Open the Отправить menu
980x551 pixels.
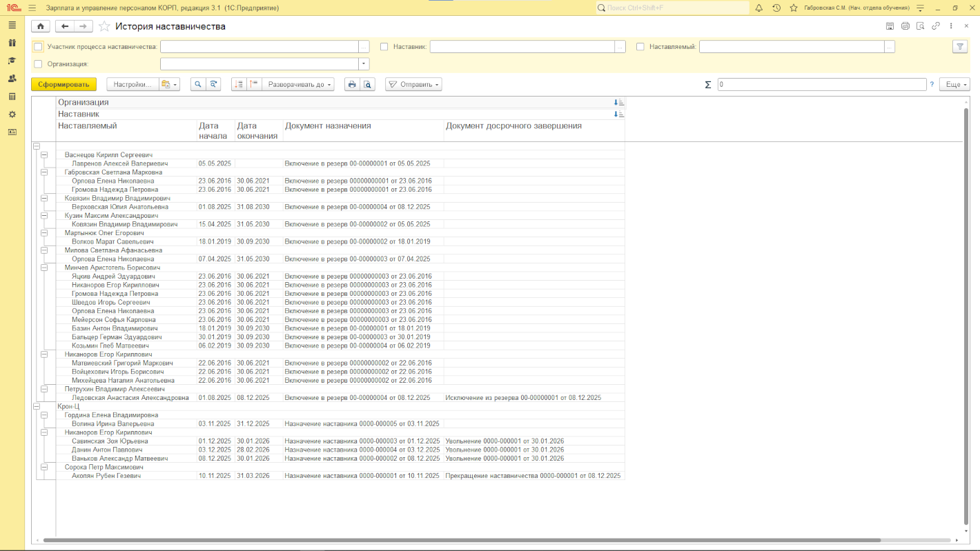(x=413, y=84)
